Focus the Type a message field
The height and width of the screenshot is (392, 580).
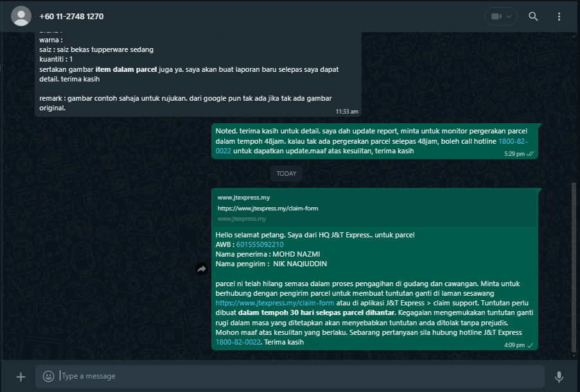coord(290,376)
